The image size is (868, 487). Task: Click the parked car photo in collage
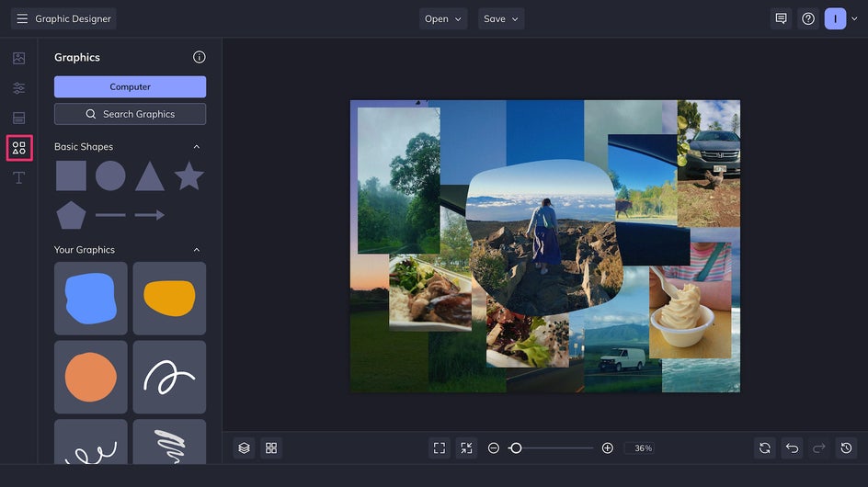click(x=709, y=164)
